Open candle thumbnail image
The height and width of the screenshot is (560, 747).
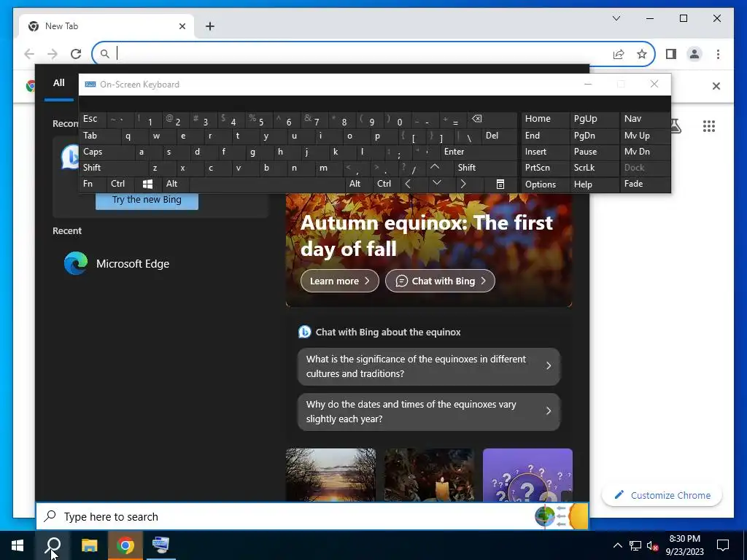tap(429, 475)
